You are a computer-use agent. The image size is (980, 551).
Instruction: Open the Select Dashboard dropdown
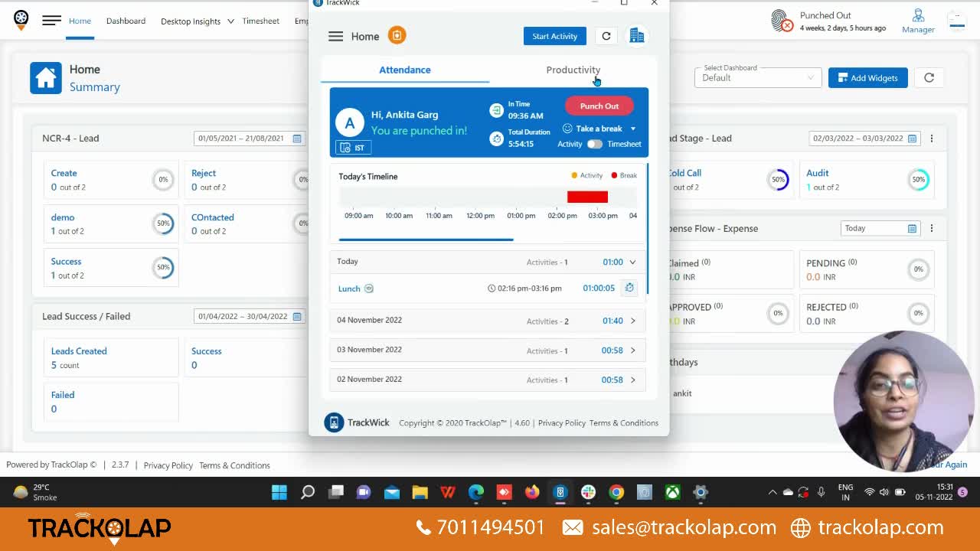point(758,77)
